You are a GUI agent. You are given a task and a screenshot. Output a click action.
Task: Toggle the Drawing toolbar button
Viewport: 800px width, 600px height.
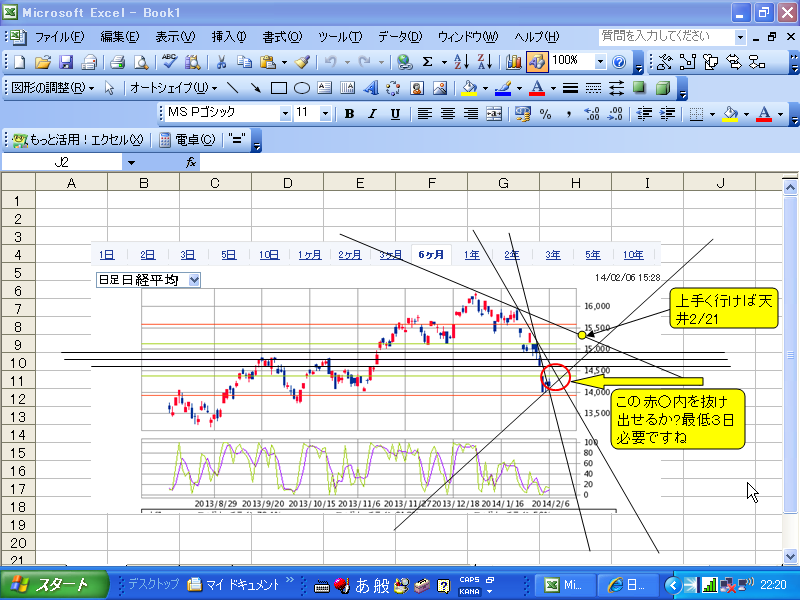pyautogui.click(x=536, y=62)
